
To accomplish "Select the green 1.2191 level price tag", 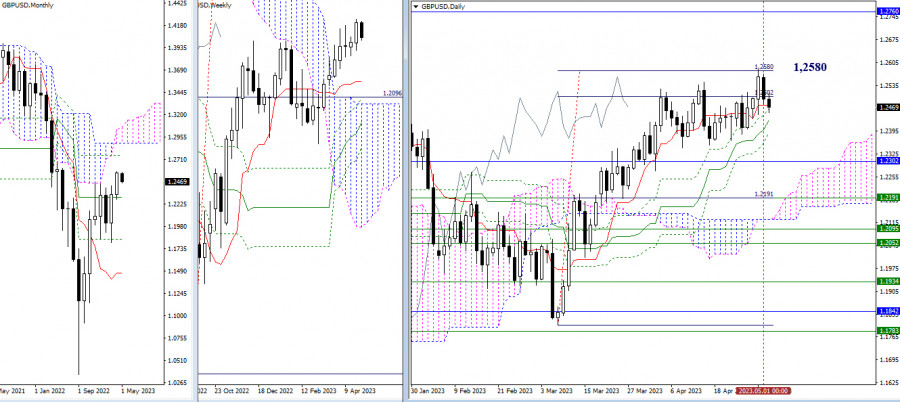I will [887, 198].
